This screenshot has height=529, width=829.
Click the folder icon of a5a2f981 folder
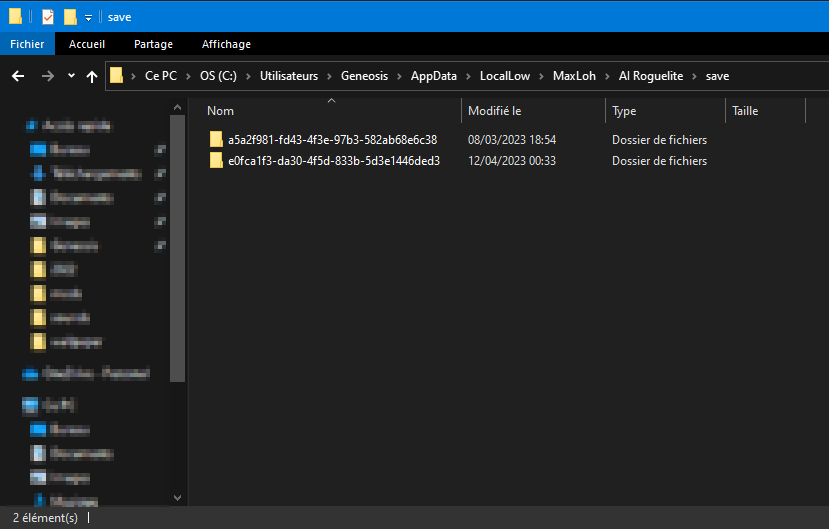(x=216, y=139)
